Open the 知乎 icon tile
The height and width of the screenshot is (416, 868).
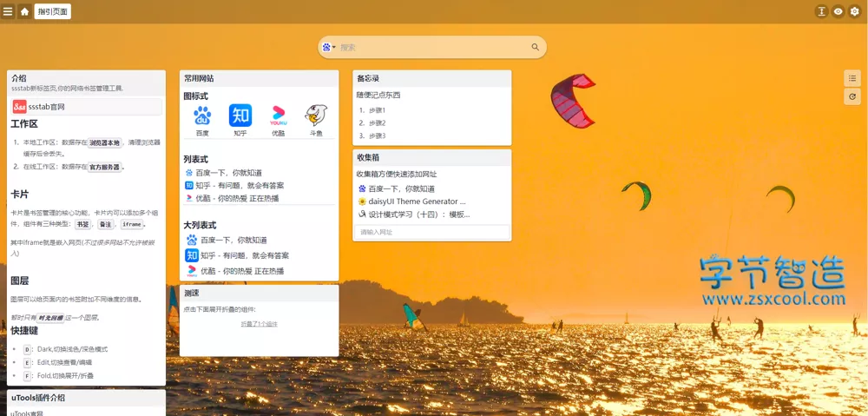pos(240,121)
